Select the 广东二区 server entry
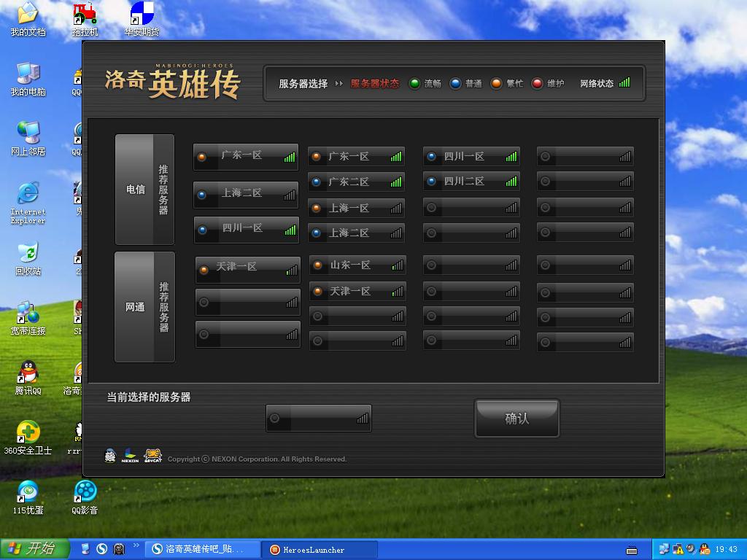The height and width of the screenshot is (560, 747). point(356,182)
